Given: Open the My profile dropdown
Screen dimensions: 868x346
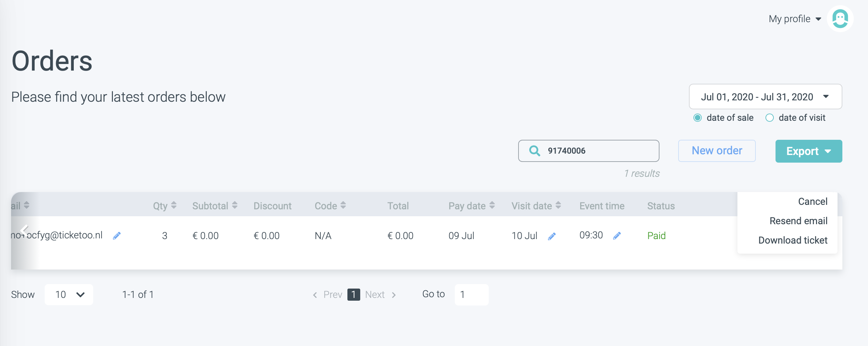Looking at the screenshot, I should pos(795,19).
